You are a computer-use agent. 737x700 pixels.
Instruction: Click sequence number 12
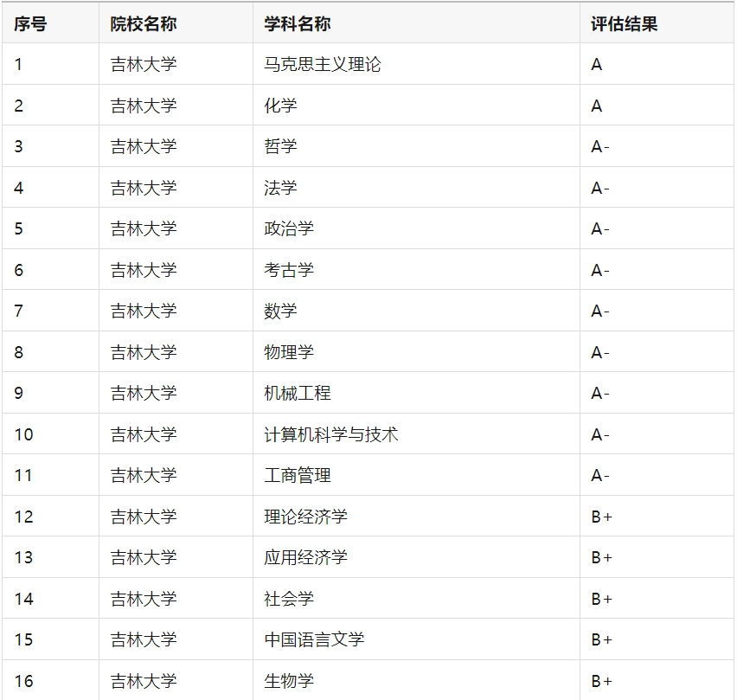pyautogui.click(x=23, y=517)
